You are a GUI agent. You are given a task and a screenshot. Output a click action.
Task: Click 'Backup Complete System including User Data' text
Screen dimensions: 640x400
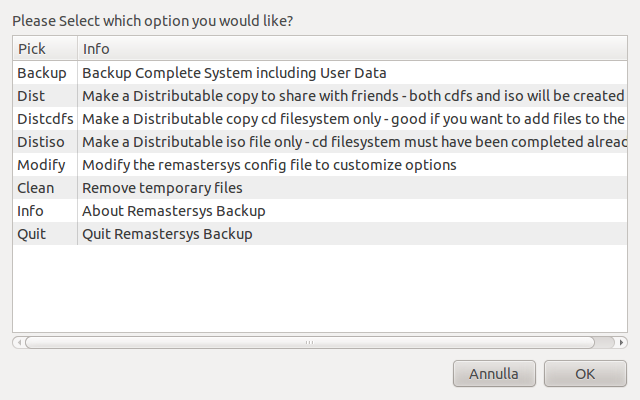234,73
